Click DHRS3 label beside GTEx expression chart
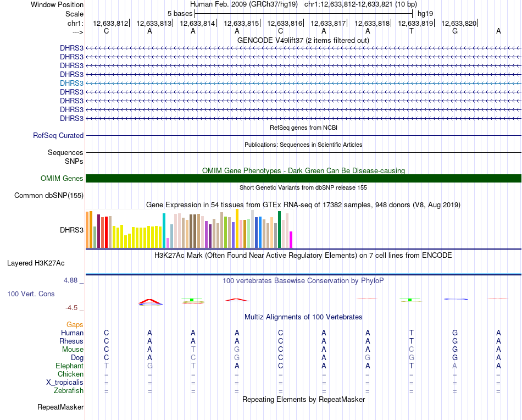The image size is (522, 420). (x=71, y=230)
